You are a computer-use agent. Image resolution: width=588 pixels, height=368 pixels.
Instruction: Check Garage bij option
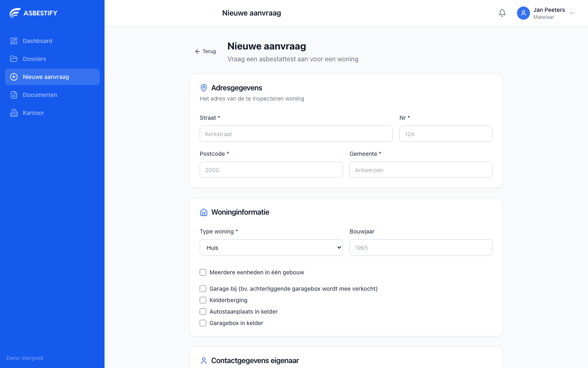tap(203, 289)
